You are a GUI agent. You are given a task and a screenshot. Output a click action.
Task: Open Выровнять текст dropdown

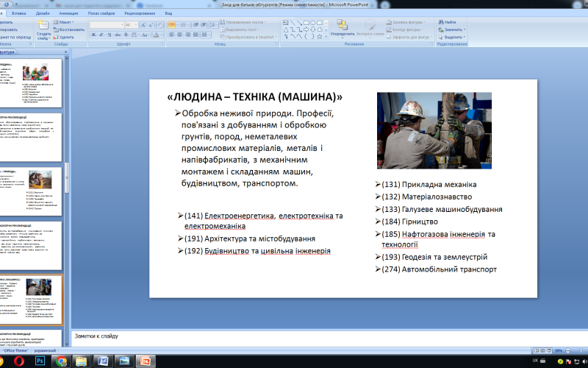240,29
